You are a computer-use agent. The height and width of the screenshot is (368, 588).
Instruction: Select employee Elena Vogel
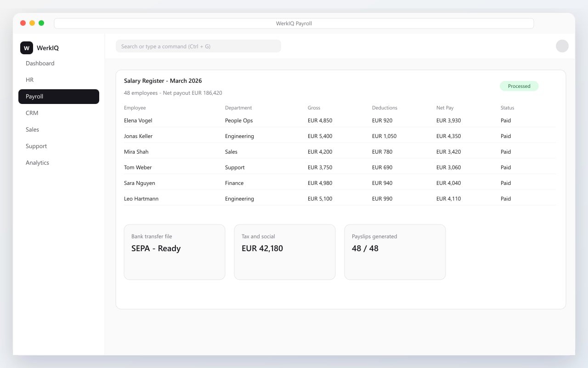pos(138,121)
